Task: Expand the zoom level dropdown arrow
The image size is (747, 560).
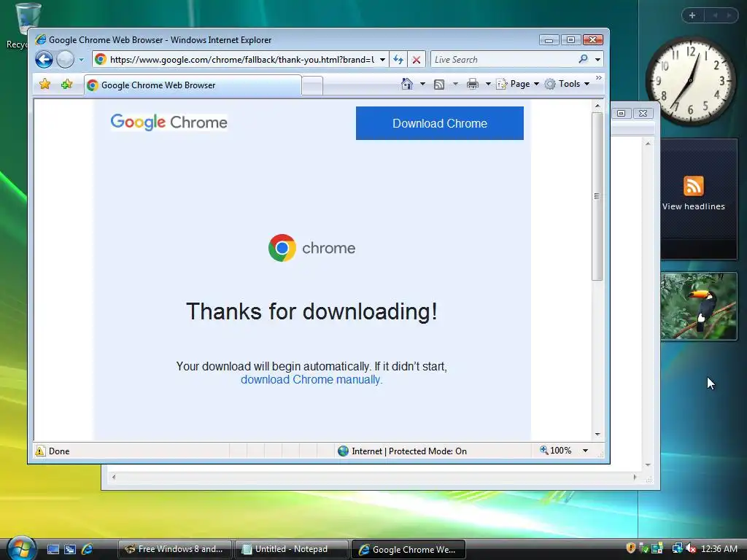Action: click(x=585, y=451)
